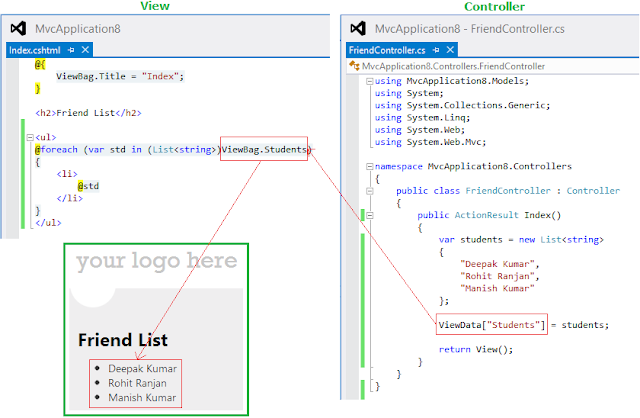Pin the FriendController.cs tab
640x418 pixels.
click(x=436, y=50)
